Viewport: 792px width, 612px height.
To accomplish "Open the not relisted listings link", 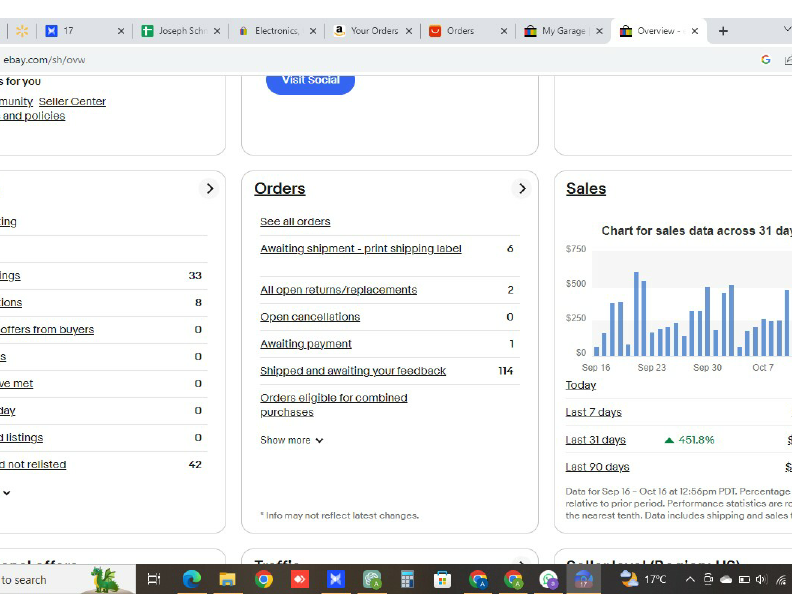I will coord(33,465).
